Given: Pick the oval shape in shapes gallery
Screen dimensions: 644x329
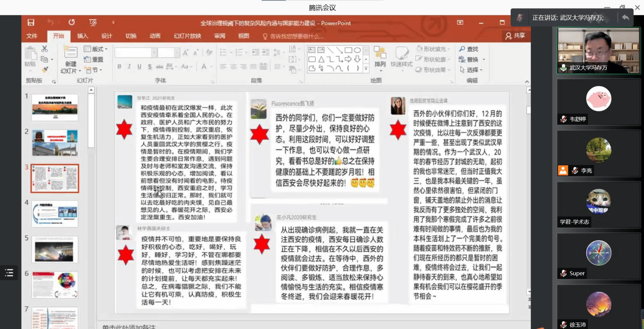Looking at the screenshot, I should [x=357, y=50].
